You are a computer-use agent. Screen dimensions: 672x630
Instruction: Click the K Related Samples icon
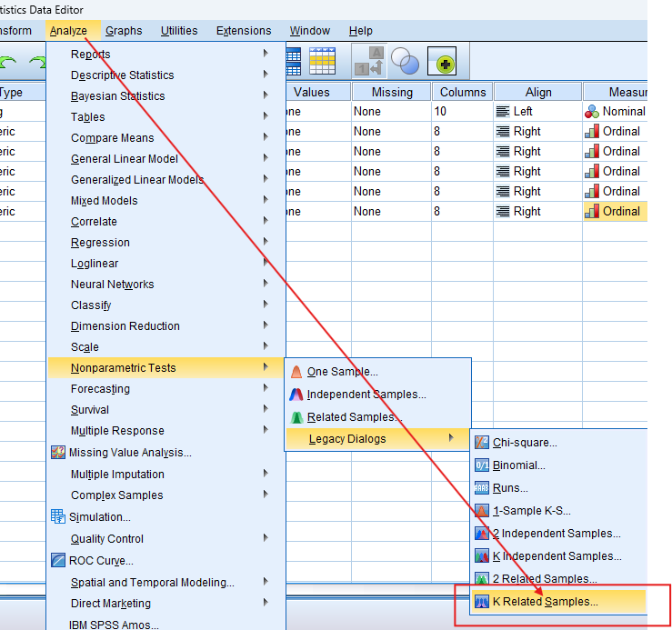tap(482, 602)
